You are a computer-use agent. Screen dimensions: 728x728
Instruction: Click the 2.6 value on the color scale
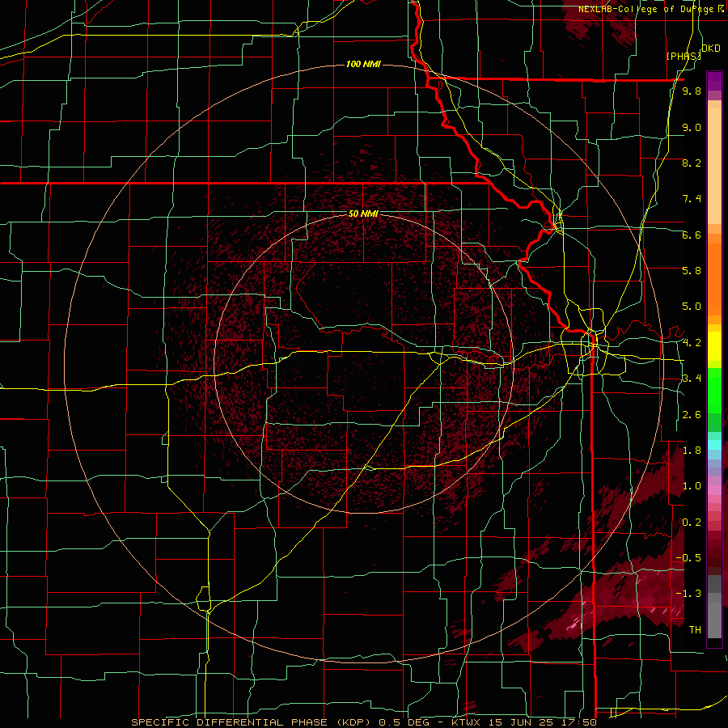click(692, 415)
